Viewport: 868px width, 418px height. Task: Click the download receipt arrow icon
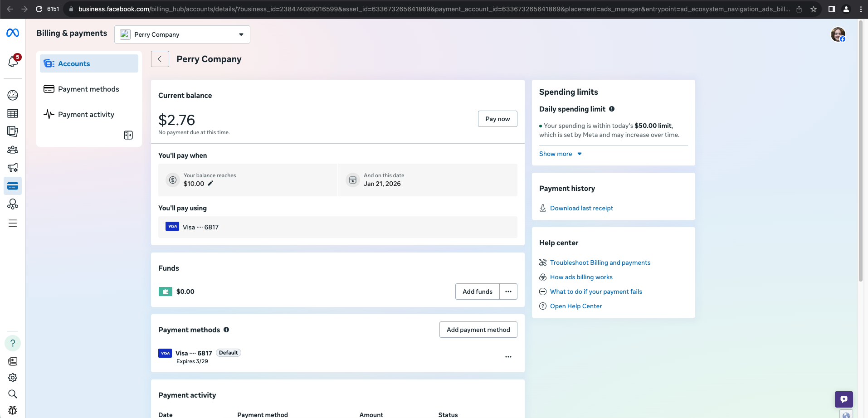(543, 208)
